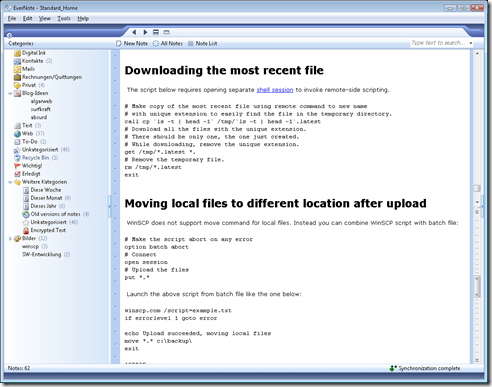The image size is (492, 387).
Task: Select nested Unkategorisiert under Weitere Kategorien
Action: tap(49, 222)
